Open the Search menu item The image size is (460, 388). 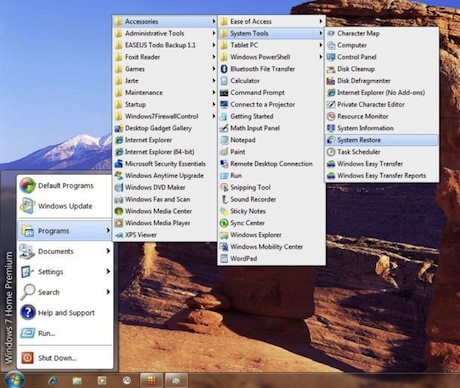pos(65,292)
